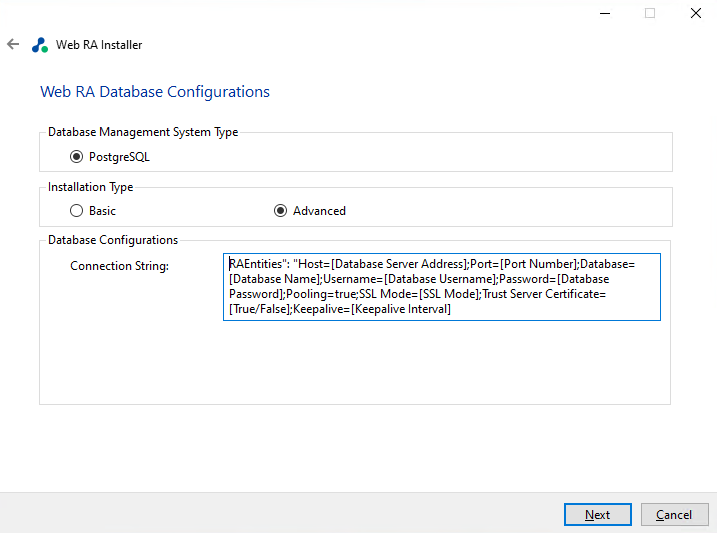Click inside the Connection String text box
The height and width of the screenshot is (533, 717).
pyautogui.click(x=441, y=287)
